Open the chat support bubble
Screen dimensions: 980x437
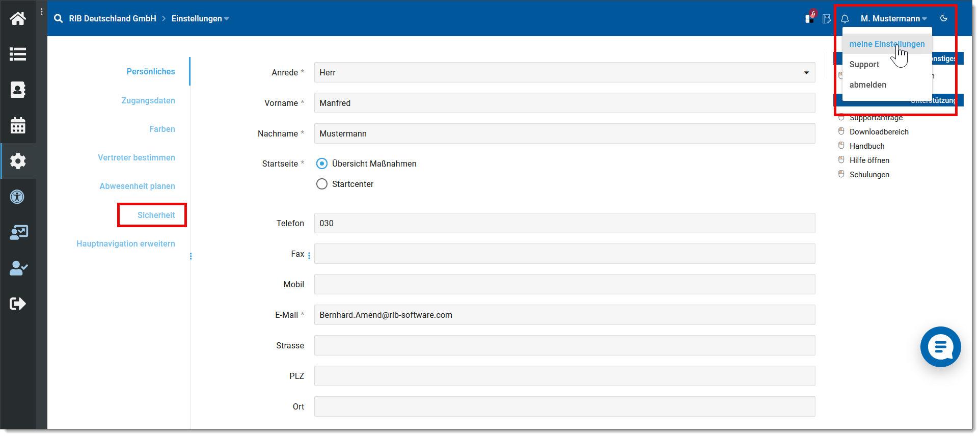tap(940, 347)
